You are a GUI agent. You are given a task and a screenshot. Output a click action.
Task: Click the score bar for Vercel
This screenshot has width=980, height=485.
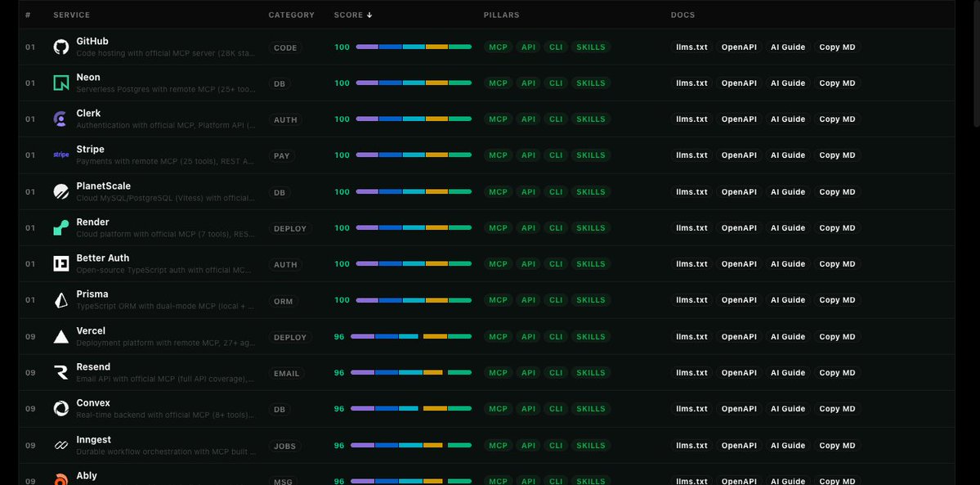pos(411,337)
